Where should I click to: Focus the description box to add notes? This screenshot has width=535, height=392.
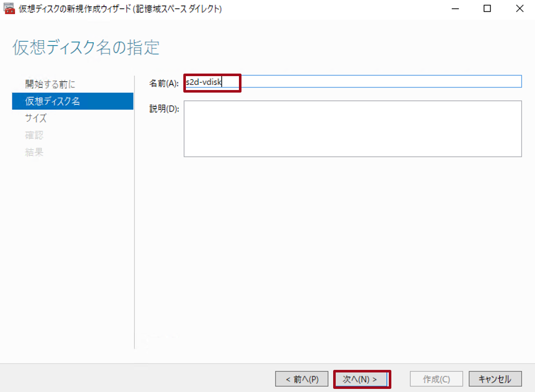pyautogui.click(x=353, y=128)
